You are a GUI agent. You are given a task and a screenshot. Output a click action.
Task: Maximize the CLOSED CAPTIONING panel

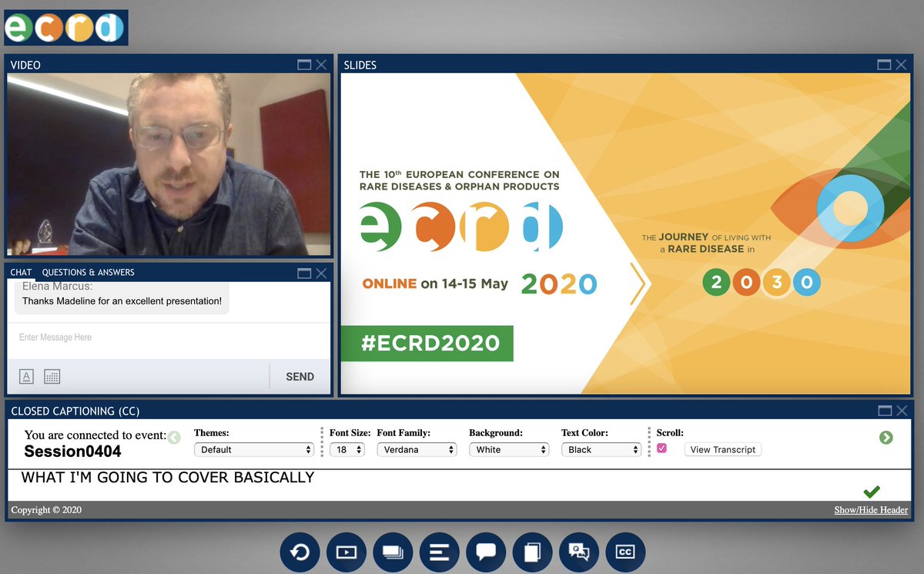tap(885, 411)
